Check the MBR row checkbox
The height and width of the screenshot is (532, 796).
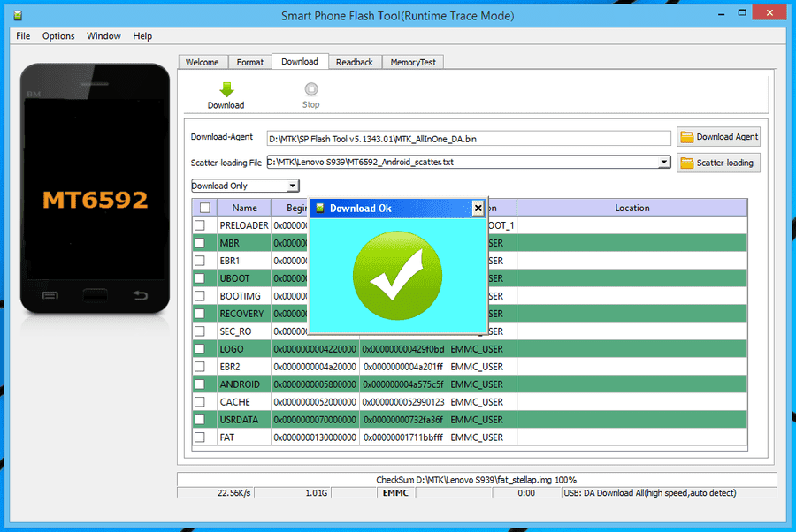click(x=200, y=243)
